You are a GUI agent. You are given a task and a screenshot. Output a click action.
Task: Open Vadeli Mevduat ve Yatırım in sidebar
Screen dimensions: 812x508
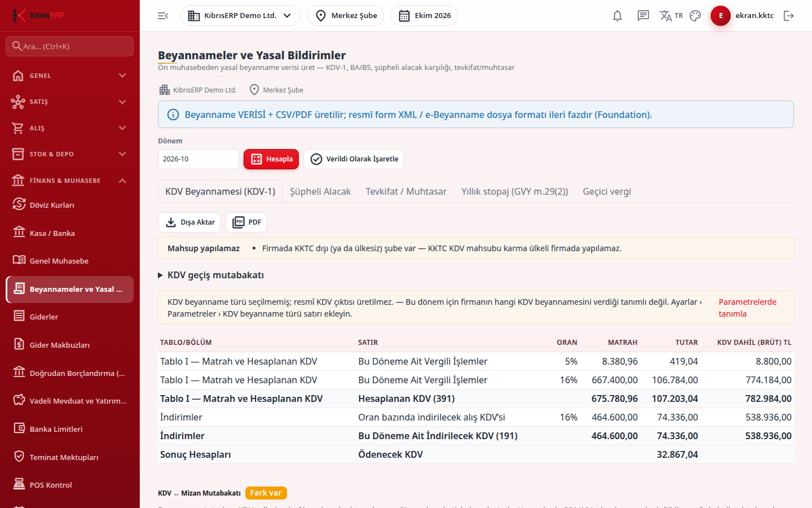click(x=70, y=401)
